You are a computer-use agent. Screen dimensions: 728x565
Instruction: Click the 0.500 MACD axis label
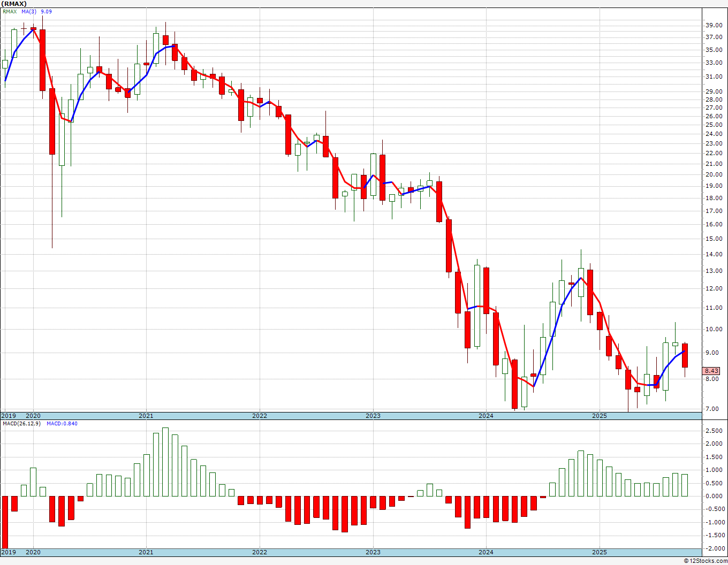714,484
